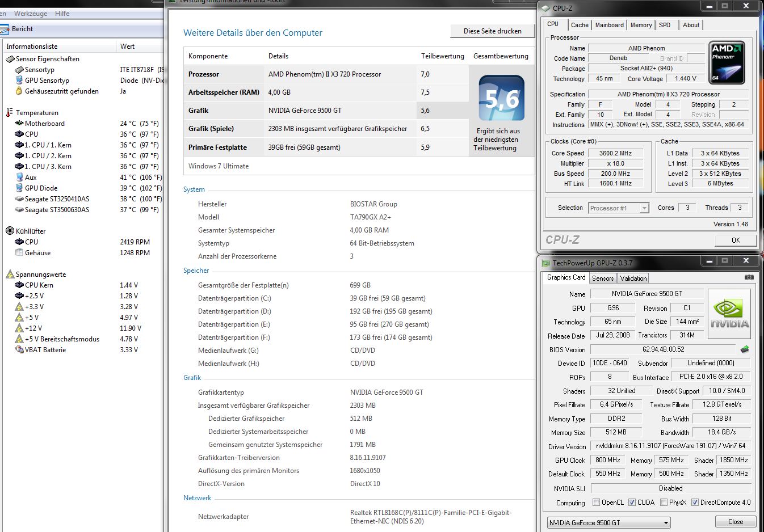Click the +3.3 V voltage icon
The width and height of the screenshot is (764, 532).
click(19, 307)
